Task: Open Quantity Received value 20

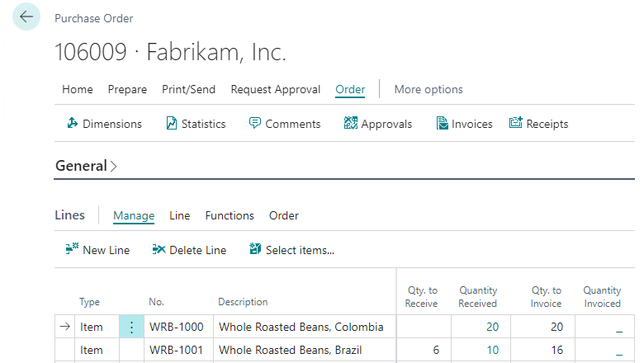Action: pyautogui.click(x=492, y=327)
